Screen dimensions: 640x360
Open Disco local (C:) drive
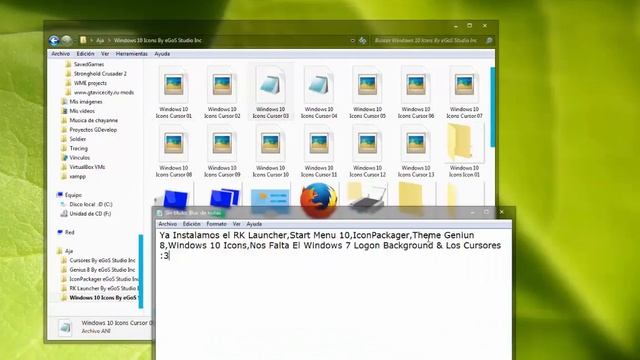(87, 204)
